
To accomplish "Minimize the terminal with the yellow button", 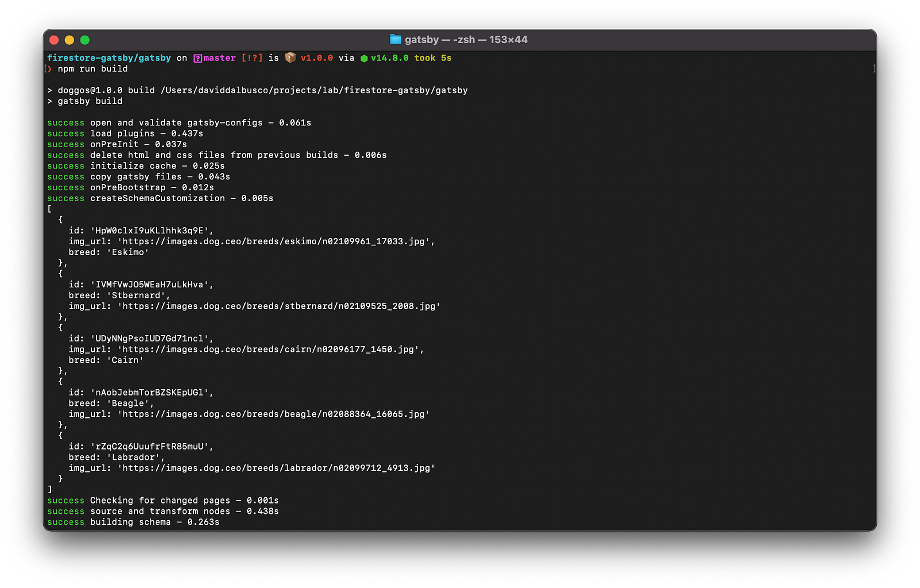I will pyautogui.click(x=70, y=40).
